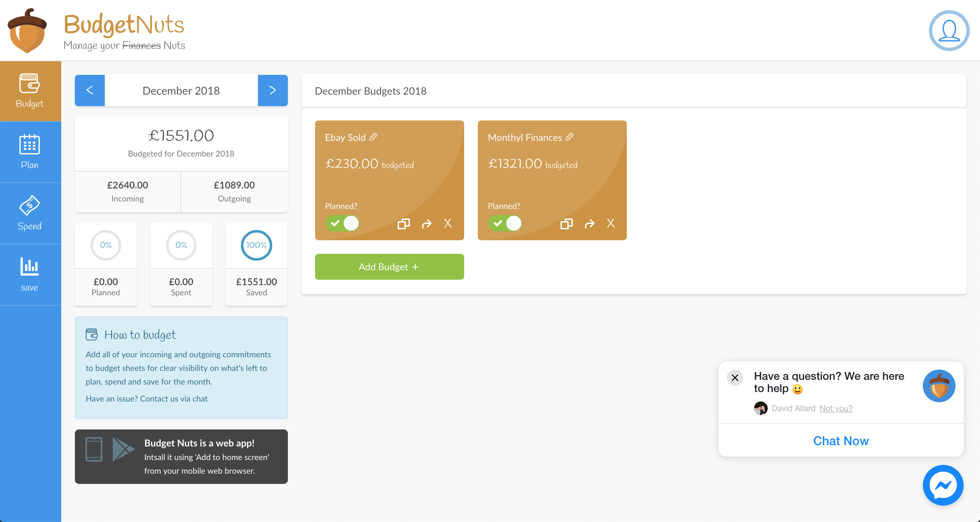Click the 100% Saved progress circle
The image size is (980, 522).
click(x=256, y=245)
